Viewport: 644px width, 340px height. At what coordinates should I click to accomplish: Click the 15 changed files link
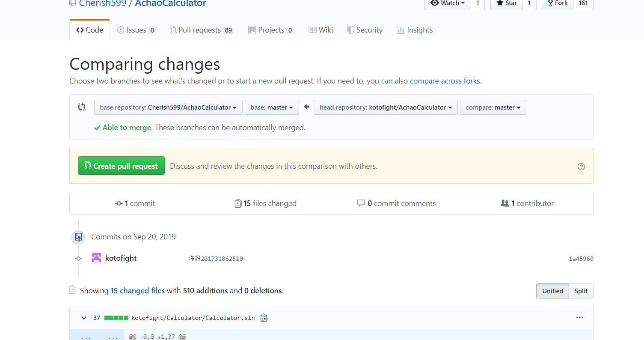pos(138,291)
